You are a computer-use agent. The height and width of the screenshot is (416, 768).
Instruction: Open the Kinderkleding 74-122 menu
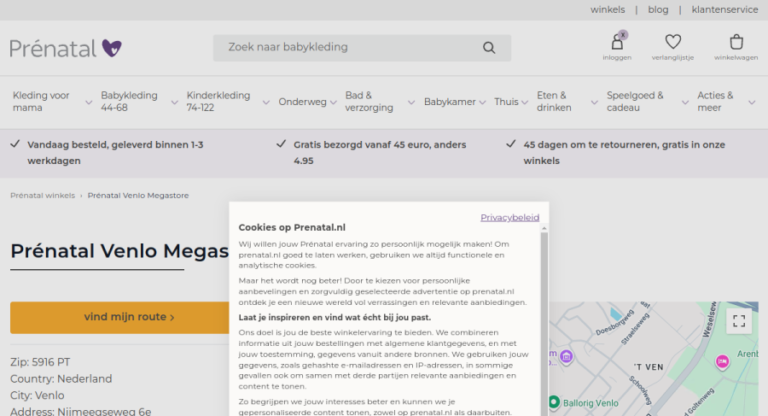pyautogui.click(x=218, y=101)
